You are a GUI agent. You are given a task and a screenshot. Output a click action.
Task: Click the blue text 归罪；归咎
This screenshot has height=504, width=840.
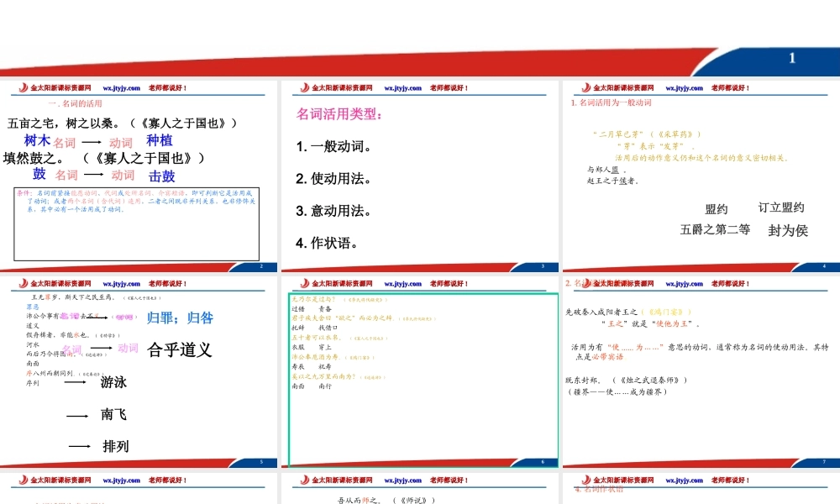[x=180, y=318]
